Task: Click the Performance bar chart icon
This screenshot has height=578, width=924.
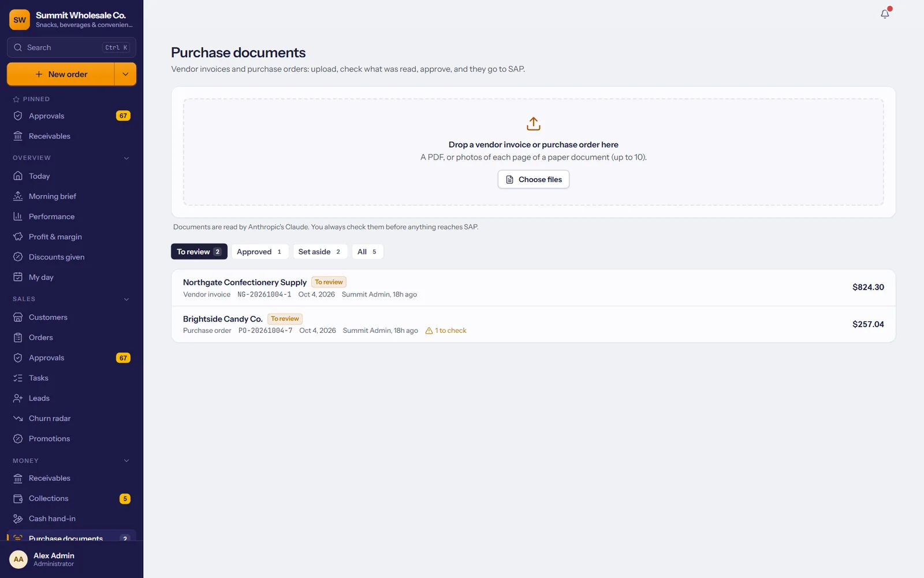Action: point(18,216)
